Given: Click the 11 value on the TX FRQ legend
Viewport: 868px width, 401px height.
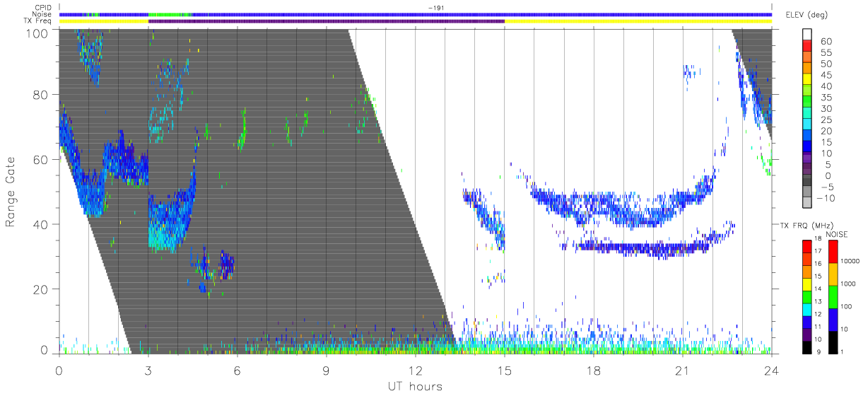Looking at the screenshot, I should click(x=819, y=327).
